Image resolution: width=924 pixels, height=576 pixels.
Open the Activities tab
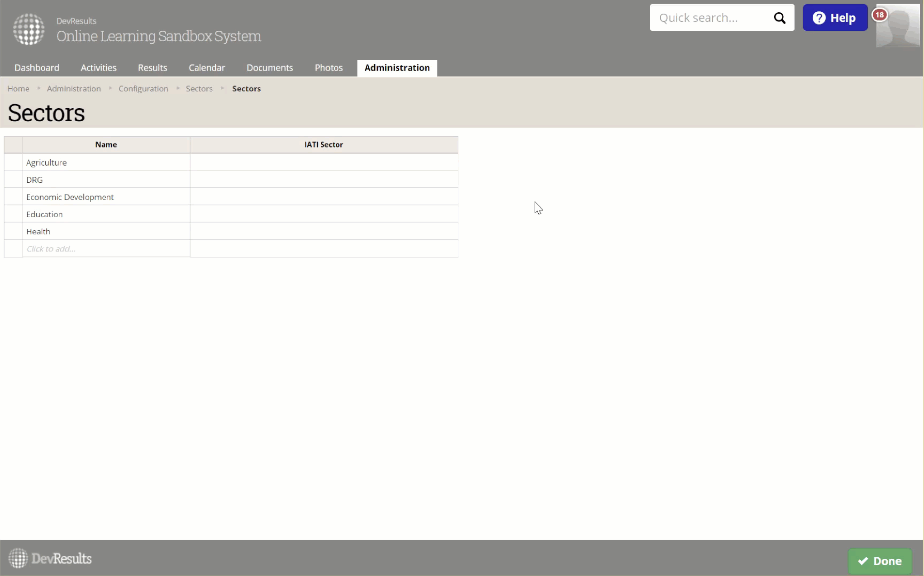click(x=98, y=68)
